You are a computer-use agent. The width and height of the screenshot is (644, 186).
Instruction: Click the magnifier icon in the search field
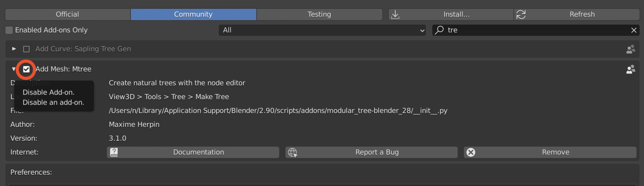point(440,30)
